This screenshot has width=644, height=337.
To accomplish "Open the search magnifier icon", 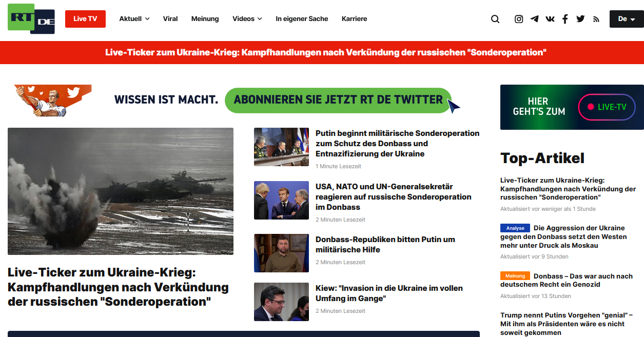I will (x=495, y=19).
